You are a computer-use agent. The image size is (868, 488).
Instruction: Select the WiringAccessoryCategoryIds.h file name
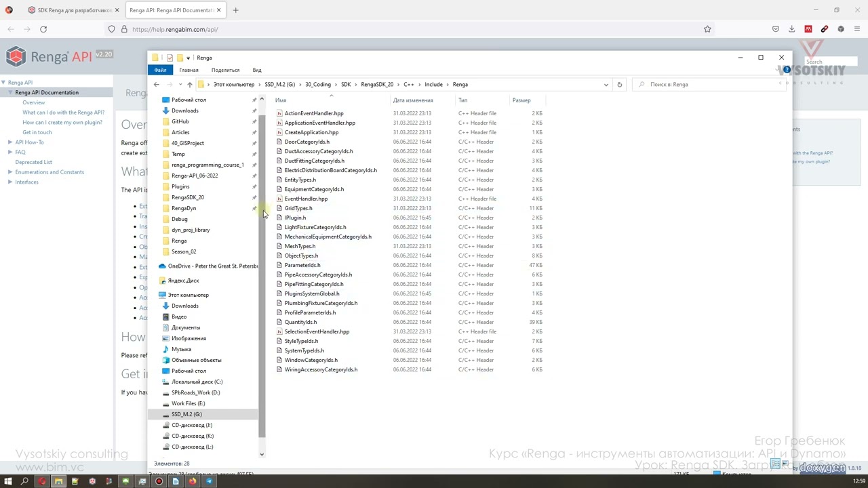[321, 369]
